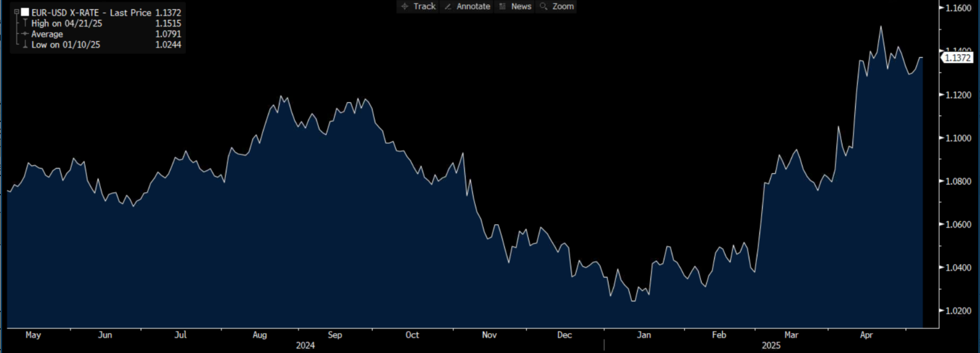Click the Mar label on time axis
This screenshot has height=353, width=980.
pos(791,335)
